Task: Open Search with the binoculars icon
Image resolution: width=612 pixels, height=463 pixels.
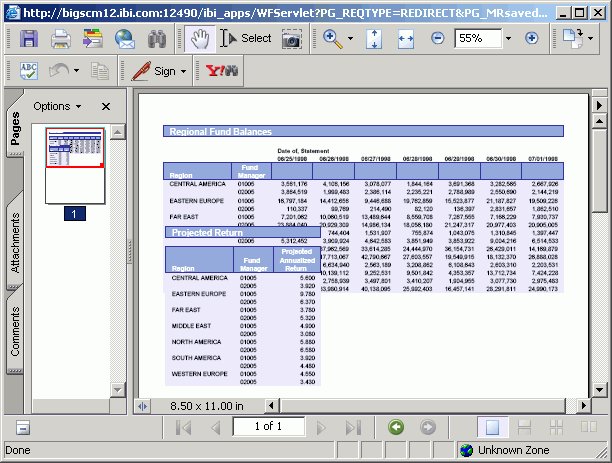Action: click(157, 39)
